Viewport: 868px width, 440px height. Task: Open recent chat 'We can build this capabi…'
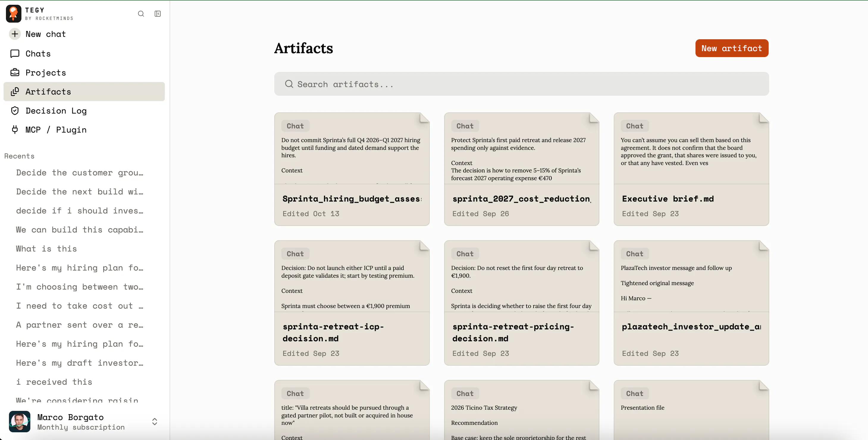80,230
